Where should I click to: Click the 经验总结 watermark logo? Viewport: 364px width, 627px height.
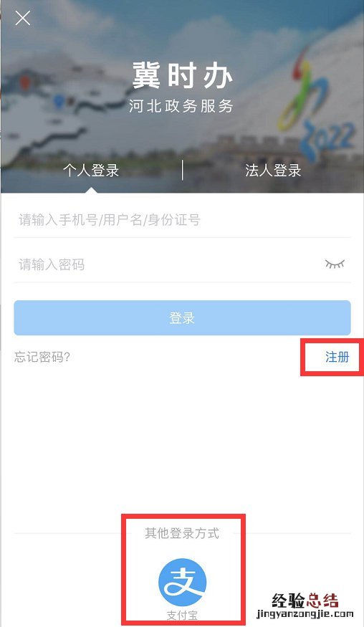pyautogui.click(x=305, y=600)
